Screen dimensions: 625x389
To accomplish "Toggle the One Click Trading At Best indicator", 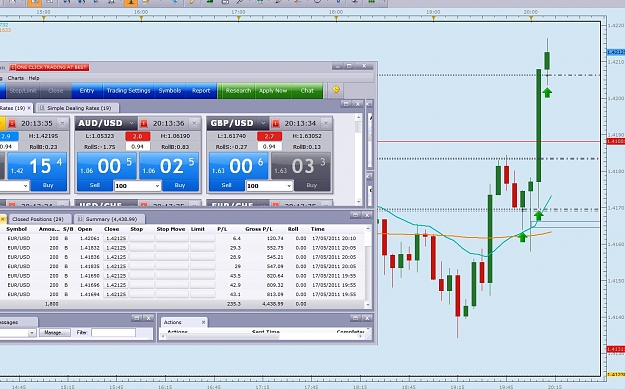I will (x=49, y=67).
